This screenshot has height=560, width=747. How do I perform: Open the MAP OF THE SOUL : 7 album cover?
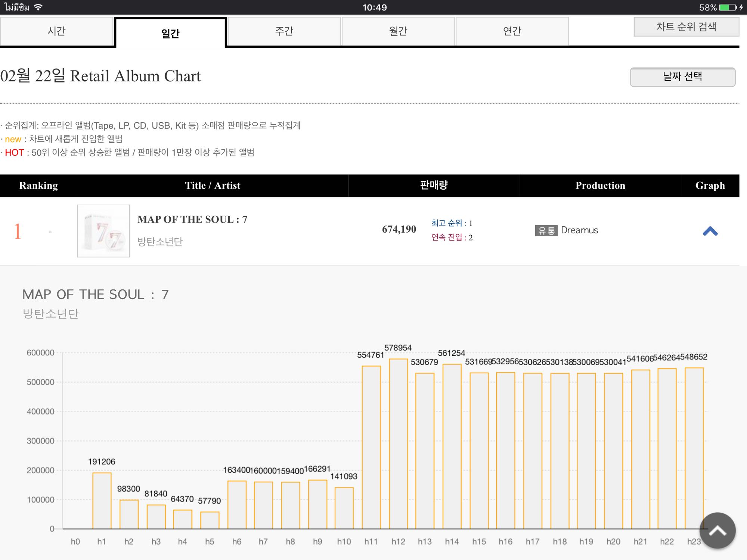[103, 231]
